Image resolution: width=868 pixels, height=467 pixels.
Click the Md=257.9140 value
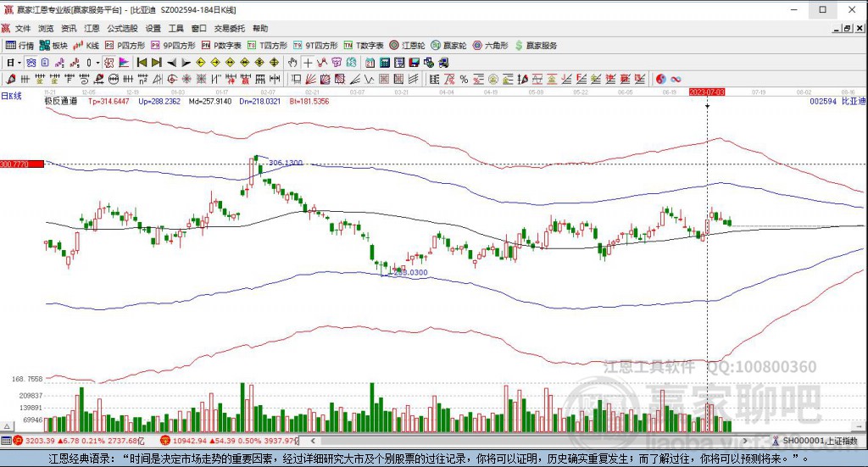(210, 101)
